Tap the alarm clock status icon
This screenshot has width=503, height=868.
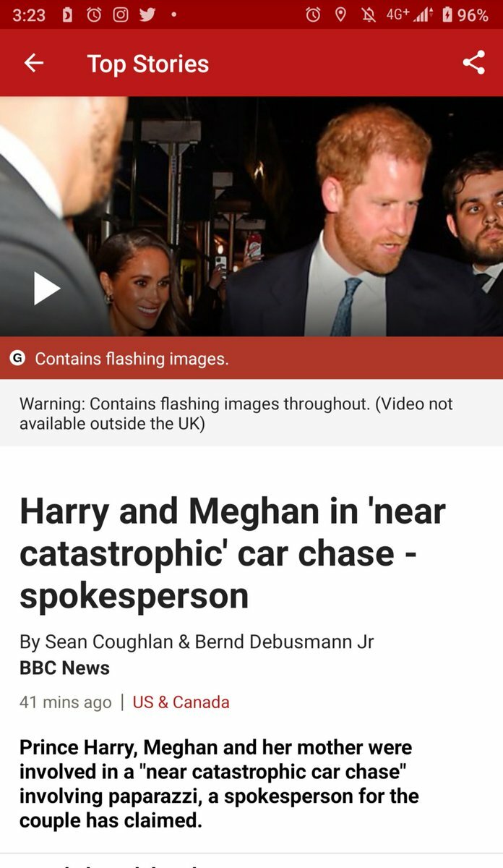coord(313,14)
